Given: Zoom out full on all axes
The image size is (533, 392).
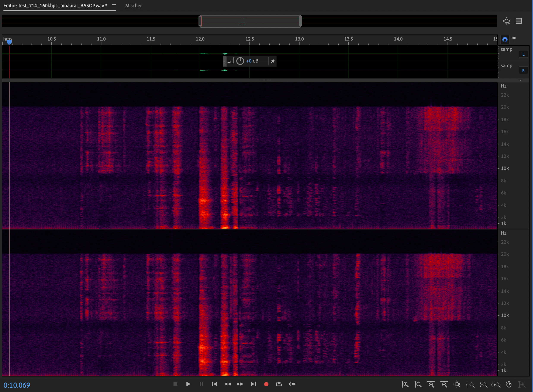Looking at the screenshot, I should point(457,384).
